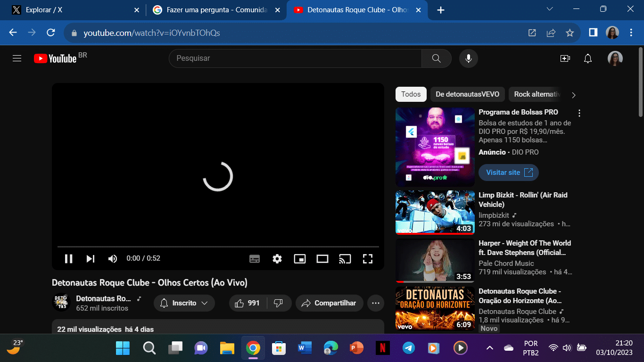The width and height of the screenshot is (644, 362).
Task: Select the 'De detonautasVEVO' filter chip
Action: tap(467, 94)
